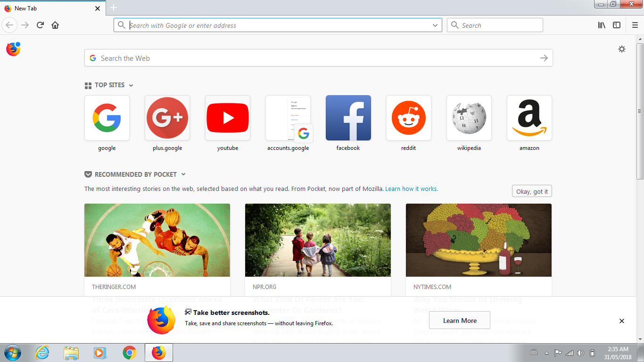
Task: Open the reddit top site tile
Action: [409, 118]
